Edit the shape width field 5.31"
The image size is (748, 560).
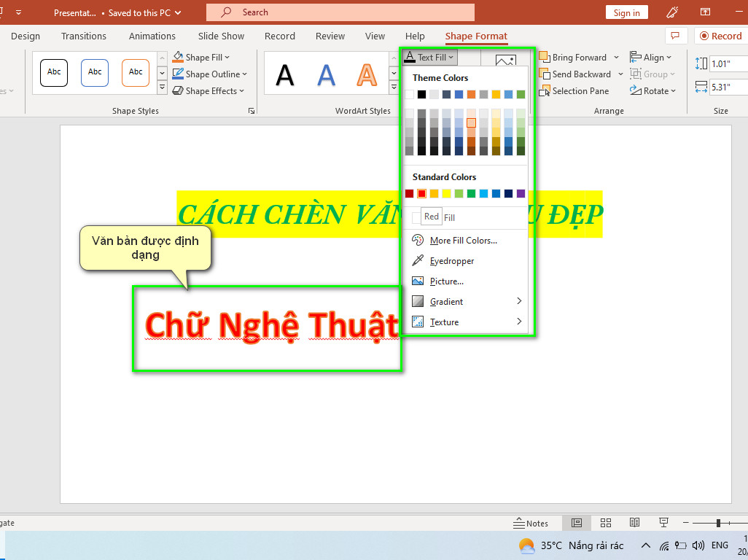click(728, 87)
